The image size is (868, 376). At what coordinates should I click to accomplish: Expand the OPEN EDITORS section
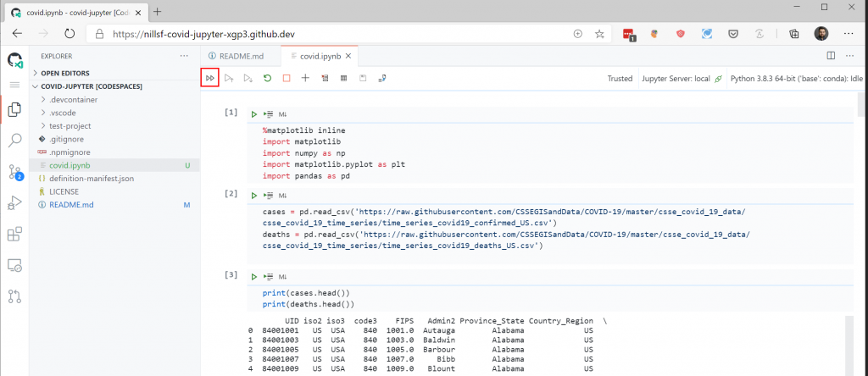(114, 73)
